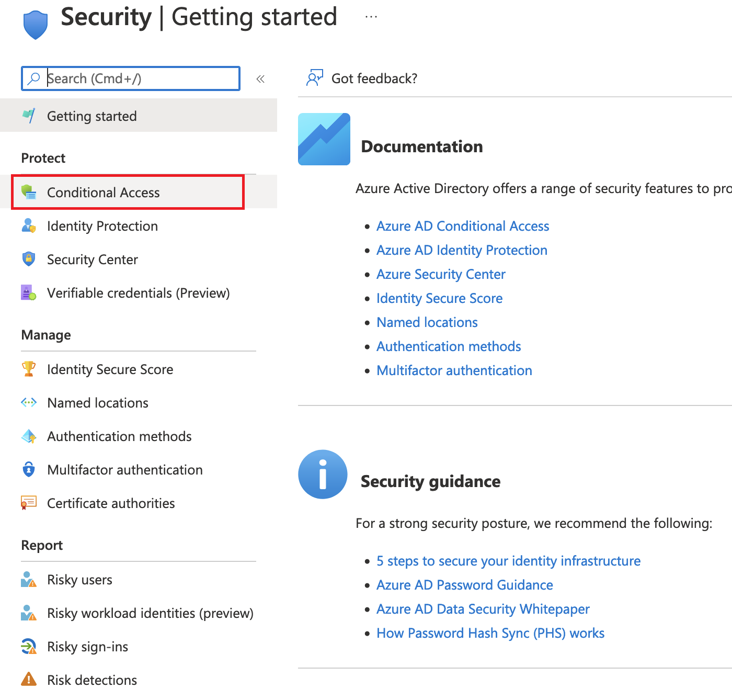Select Getting started in the navigation
This screenshot has width=732, height=700.
click(x=92, y=116)
